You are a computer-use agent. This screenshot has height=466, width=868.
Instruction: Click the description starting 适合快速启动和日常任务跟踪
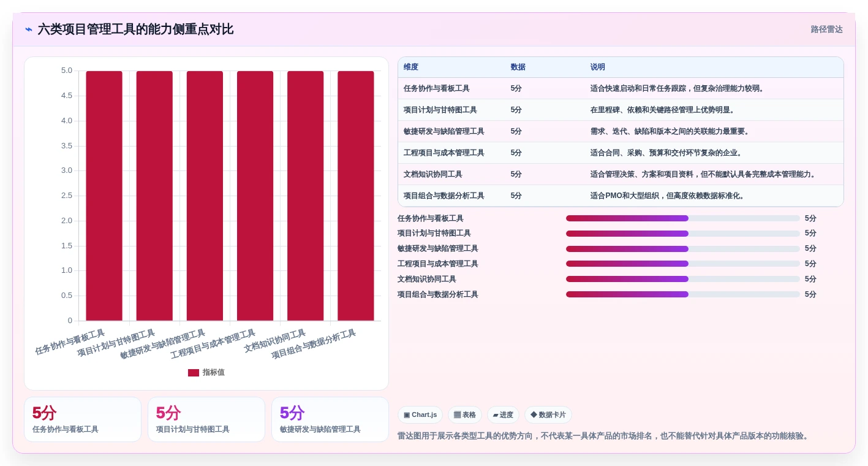point(678,88)
